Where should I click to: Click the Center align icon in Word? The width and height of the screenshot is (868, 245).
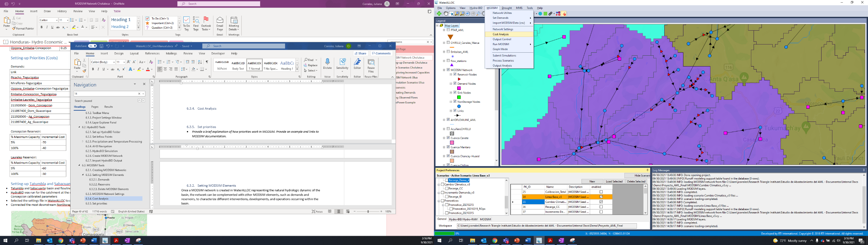(165, 69)
